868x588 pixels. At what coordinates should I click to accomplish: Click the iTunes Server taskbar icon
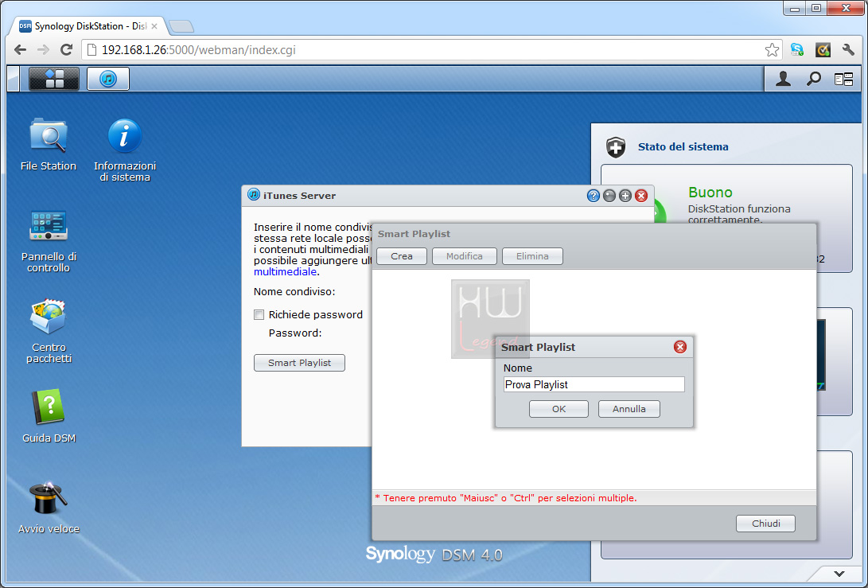(x=108, y=79)
